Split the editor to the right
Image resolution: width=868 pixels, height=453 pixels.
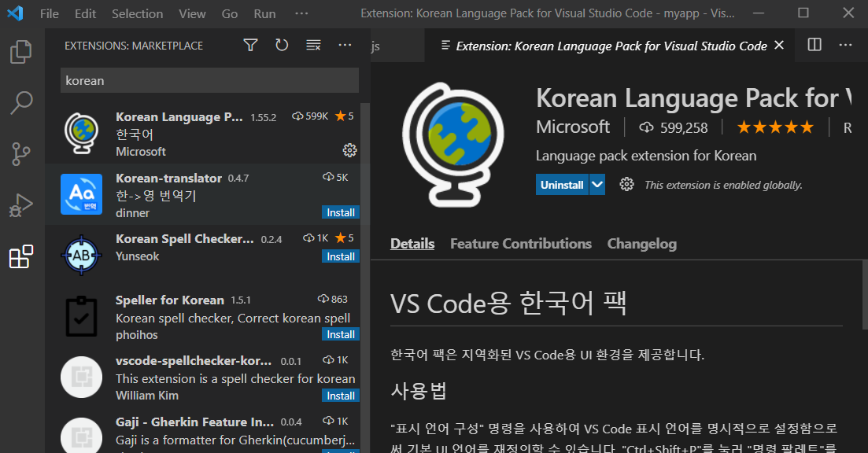click(x=814, y=45)
